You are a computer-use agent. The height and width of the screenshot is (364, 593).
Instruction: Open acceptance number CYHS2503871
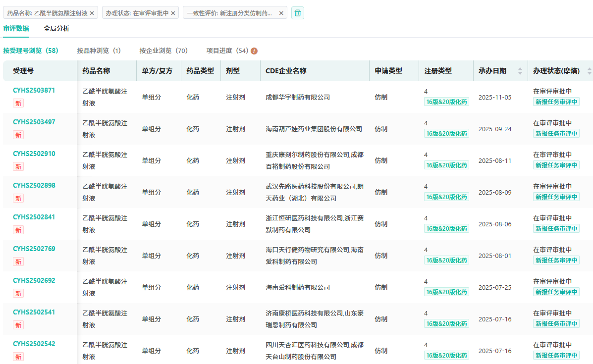click(34, 90)
